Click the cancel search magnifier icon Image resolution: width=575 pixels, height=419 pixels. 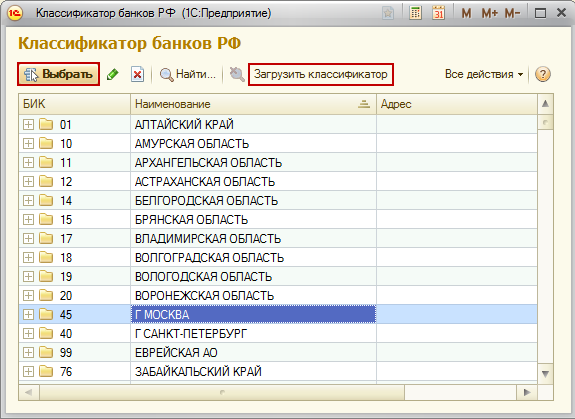237,74
